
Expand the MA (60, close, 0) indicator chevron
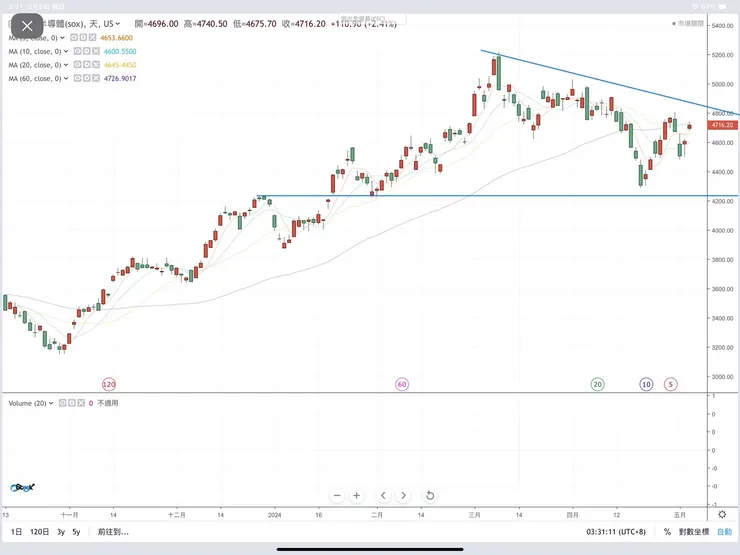66,78
